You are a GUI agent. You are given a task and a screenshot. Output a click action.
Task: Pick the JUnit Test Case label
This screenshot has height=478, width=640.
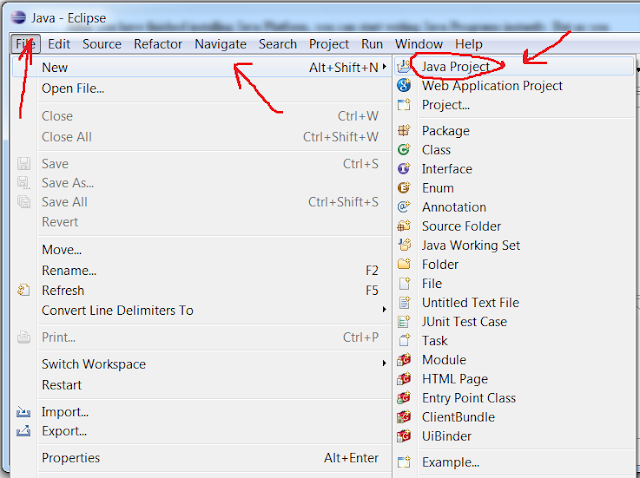(x=464, y=322)
